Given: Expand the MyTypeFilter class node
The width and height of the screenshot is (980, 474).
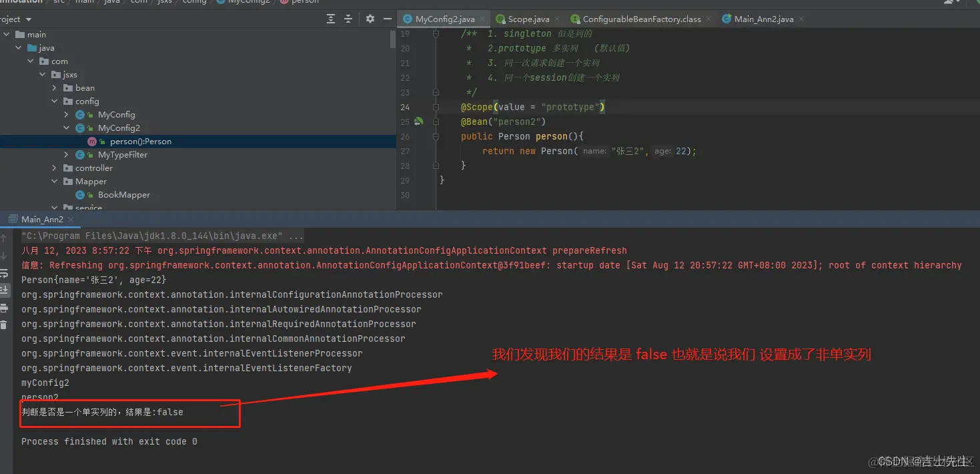Looking at the screenshot, I should 67,155.
